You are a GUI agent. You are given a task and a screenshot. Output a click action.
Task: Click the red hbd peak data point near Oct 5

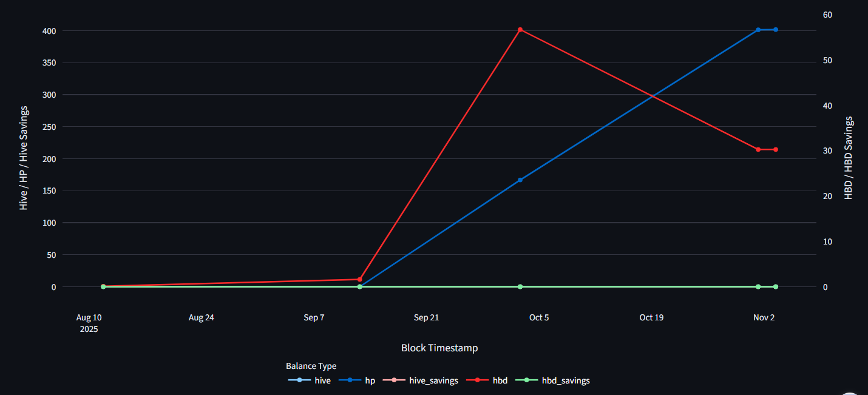(x=520, y=29)
